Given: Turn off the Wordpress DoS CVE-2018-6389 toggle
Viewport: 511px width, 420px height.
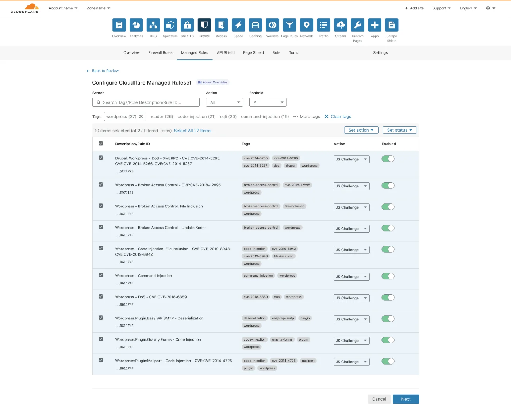Looking at the screenshot, I should pyautogui.click(x=388, y=297).
